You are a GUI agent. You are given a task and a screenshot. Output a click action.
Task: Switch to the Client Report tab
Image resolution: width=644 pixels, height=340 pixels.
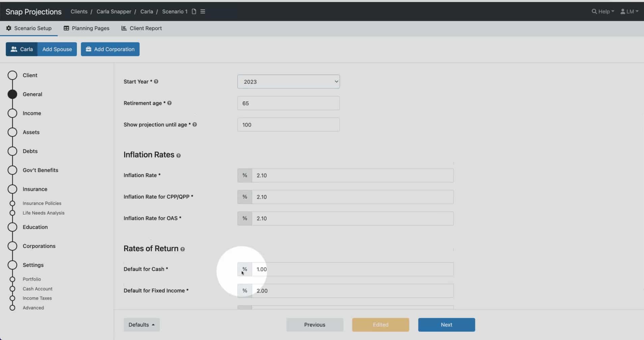(142, 28)
